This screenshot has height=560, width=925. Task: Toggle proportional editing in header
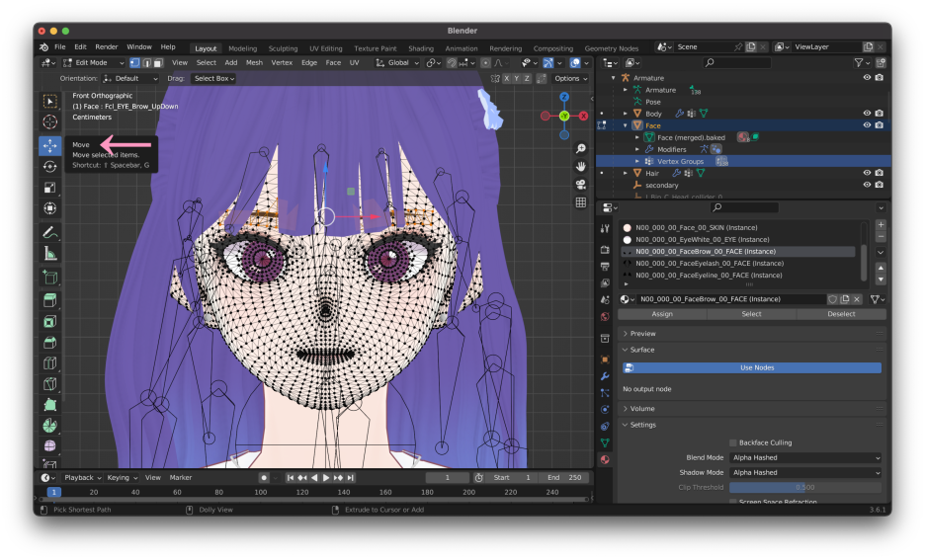pyautogui.click(x=485, y=63)
